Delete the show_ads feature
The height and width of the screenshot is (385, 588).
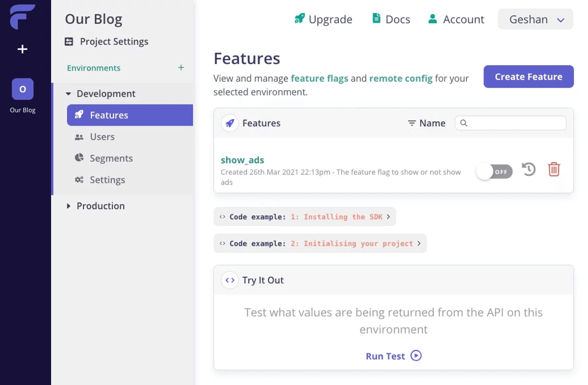(x=554, y=169)
